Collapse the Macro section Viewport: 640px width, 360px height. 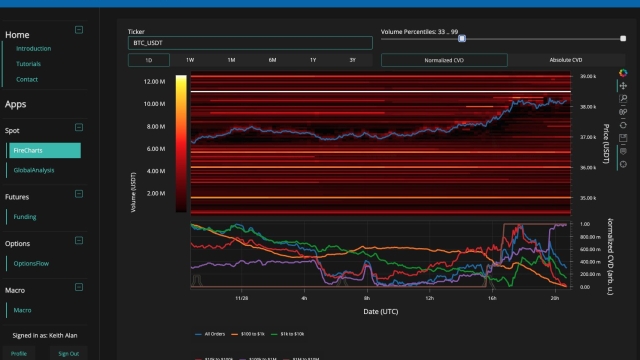(79, 287)
